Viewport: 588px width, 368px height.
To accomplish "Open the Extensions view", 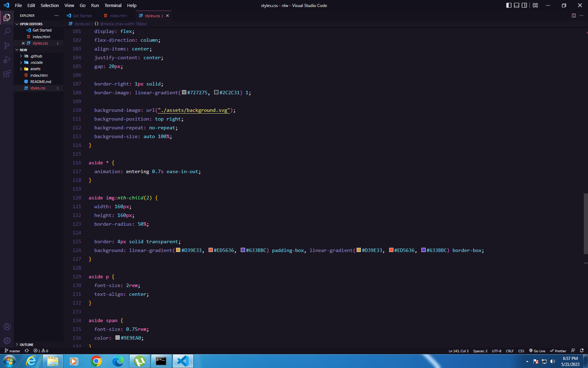I will [x=7, y=74].
